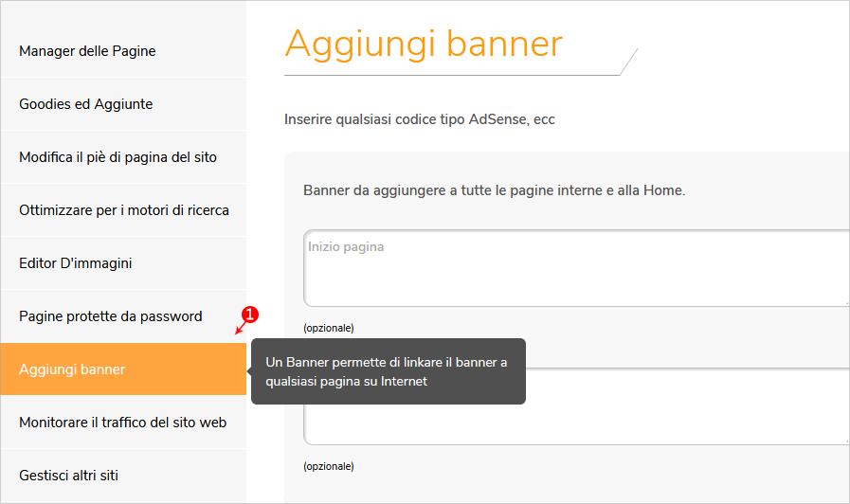Screen dimensions: 850x504
Task: Click the Un Banner permette tooltip
Action: (389, 371)
